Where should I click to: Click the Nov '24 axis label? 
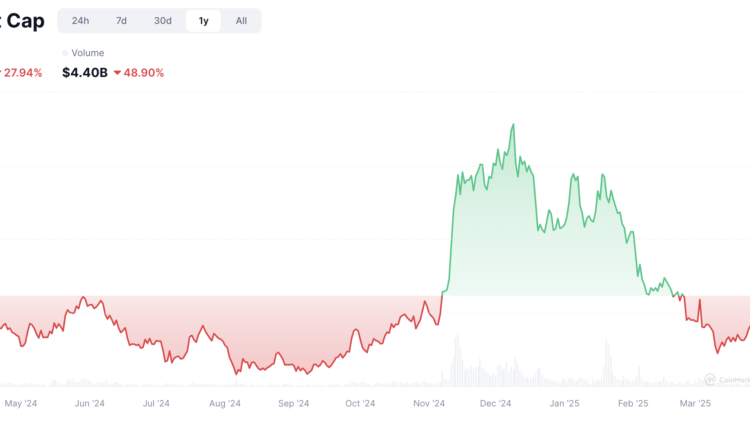(429, 404)
